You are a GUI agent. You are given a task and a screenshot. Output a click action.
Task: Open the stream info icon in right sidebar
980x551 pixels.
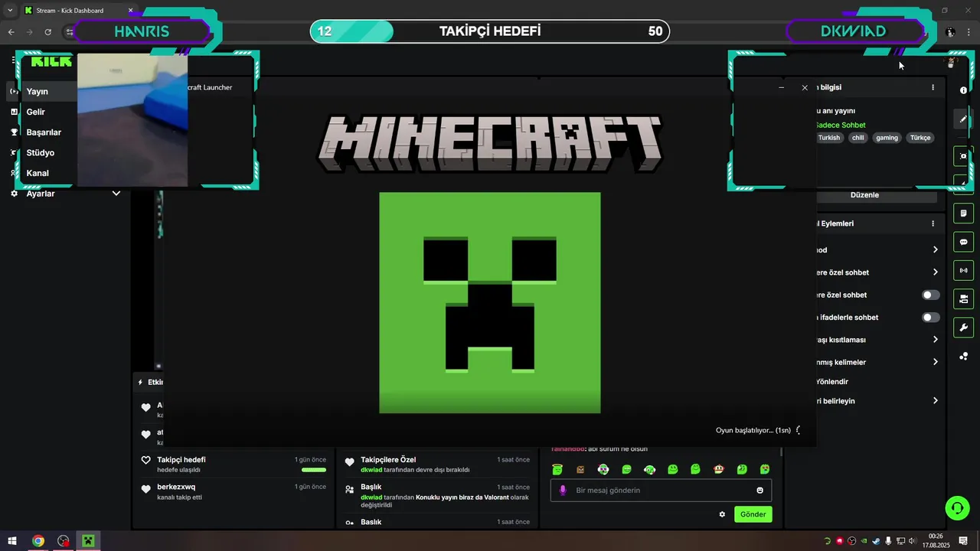[x=963, y=90]
